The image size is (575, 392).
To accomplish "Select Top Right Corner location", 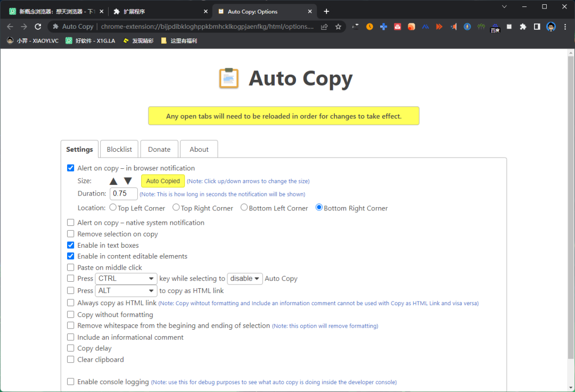I will pyautogui.click(x=176, y=208).
